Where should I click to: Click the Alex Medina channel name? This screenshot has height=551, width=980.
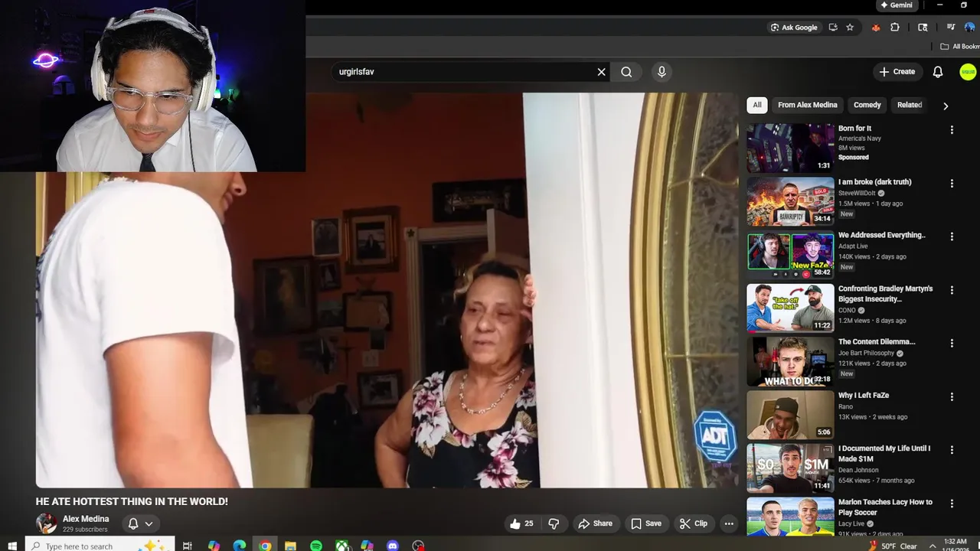(x=86, y=519)
